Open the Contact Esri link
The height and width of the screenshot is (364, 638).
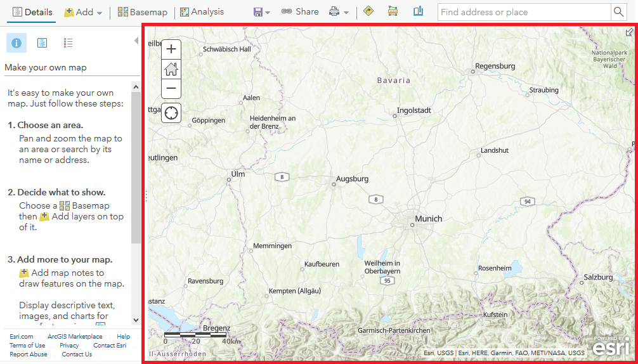point(110,345)
